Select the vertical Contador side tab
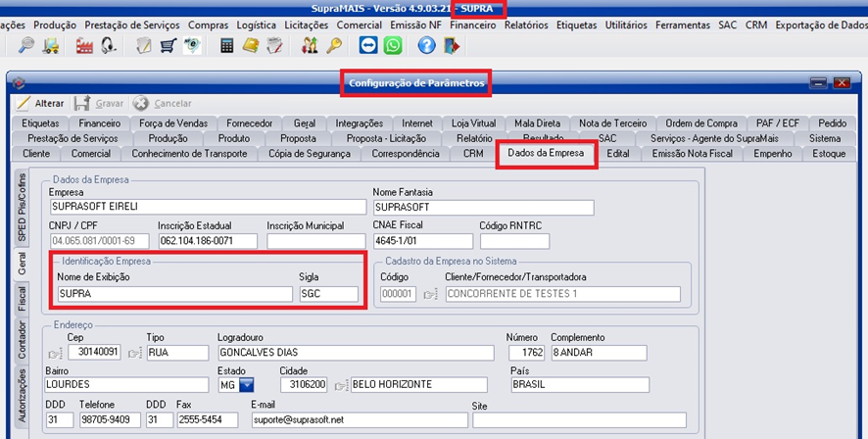 tap(22, 337)
